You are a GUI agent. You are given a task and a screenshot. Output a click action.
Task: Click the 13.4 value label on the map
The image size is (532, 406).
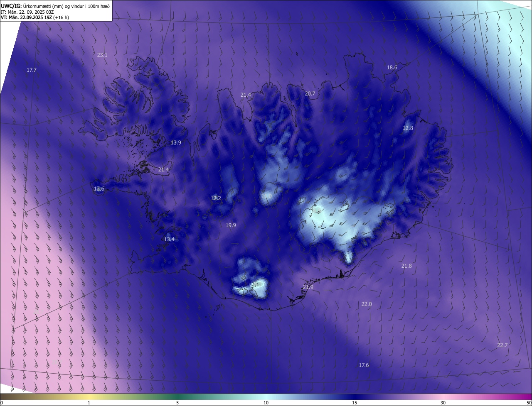[169, 240]
